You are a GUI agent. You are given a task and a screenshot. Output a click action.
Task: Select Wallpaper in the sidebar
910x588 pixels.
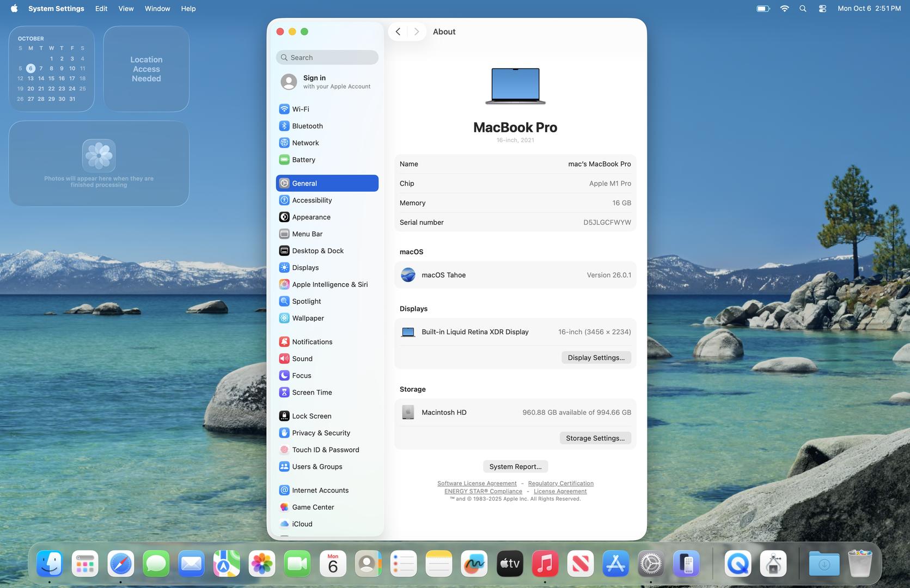(308, 318)
